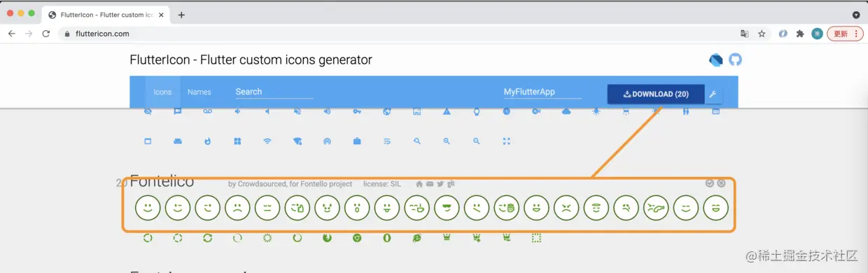This screenshot has width=868, height=273.
Task: Pick the voicemail icon
Action: point(207,111)
